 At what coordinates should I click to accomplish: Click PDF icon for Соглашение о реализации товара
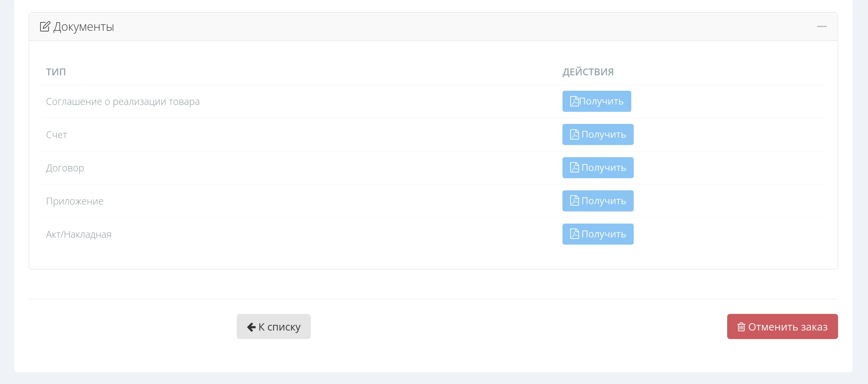pos(574,101)
